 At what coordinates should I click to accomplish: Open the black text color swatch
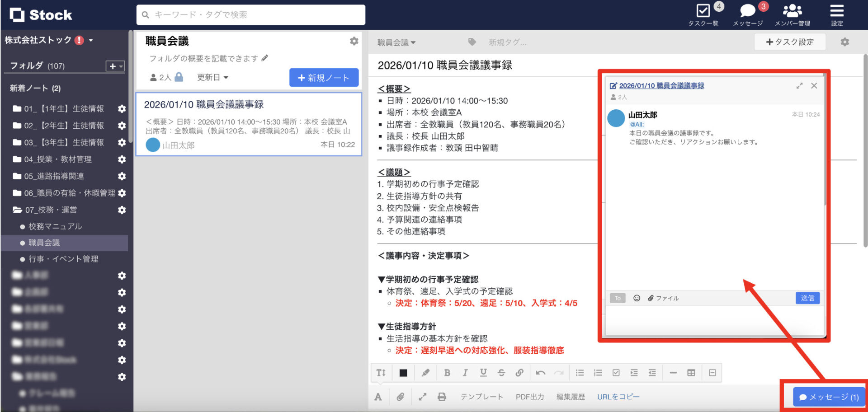[x=402, y=372]
